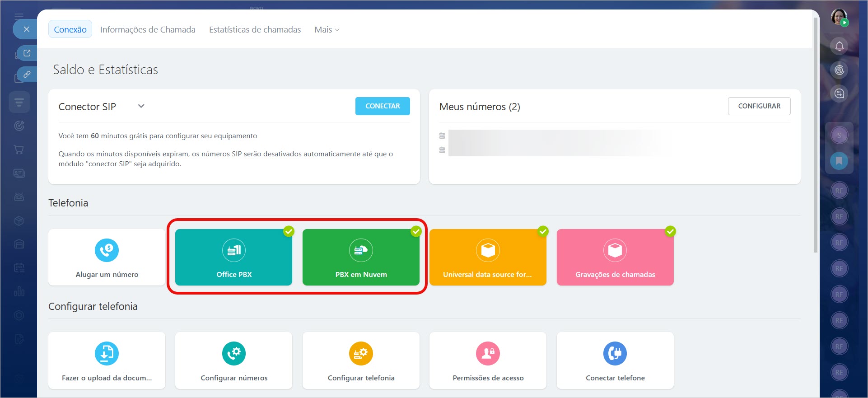868x398 pixels.
Task: Open Gravações de chamadas tile
Action: coord(615,257)
